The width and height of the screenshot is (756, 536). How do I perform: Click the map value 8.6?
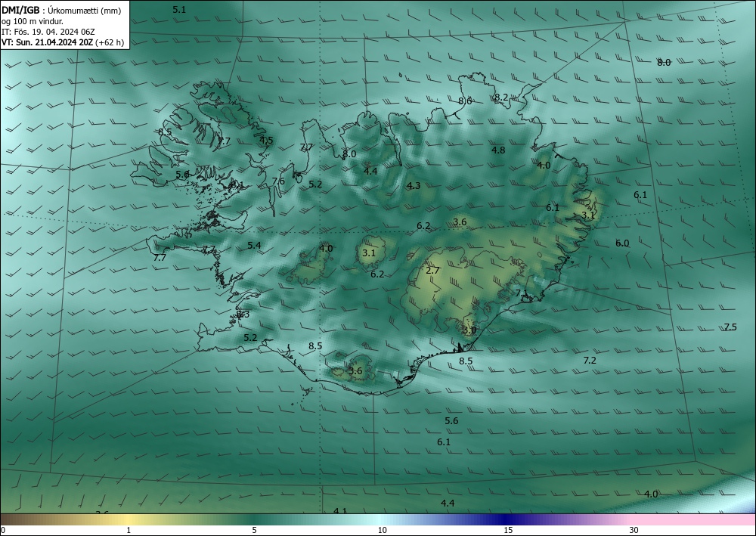(x=465, y=101)
